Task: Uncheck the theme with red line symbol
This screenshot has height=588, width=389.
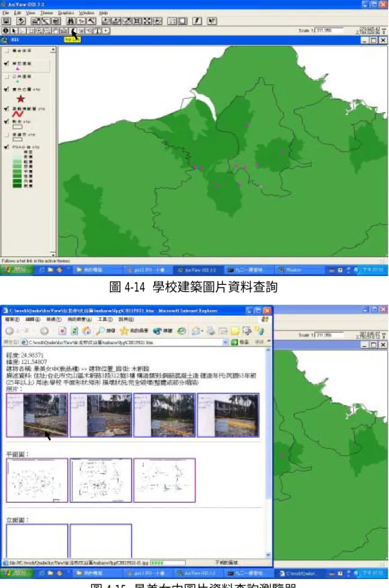Action: point(6,109)
